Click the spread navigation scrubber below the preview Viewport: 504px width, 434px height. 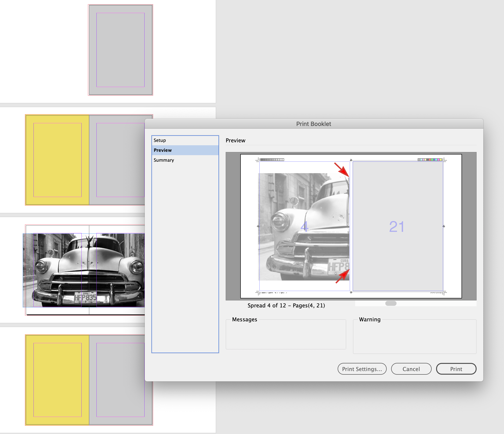(391, 303)
